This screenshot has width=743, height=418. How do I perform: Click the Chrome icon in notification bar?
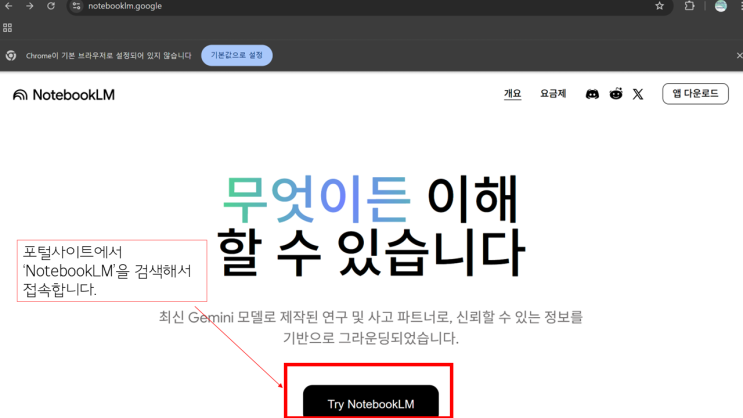coord(11,55)
